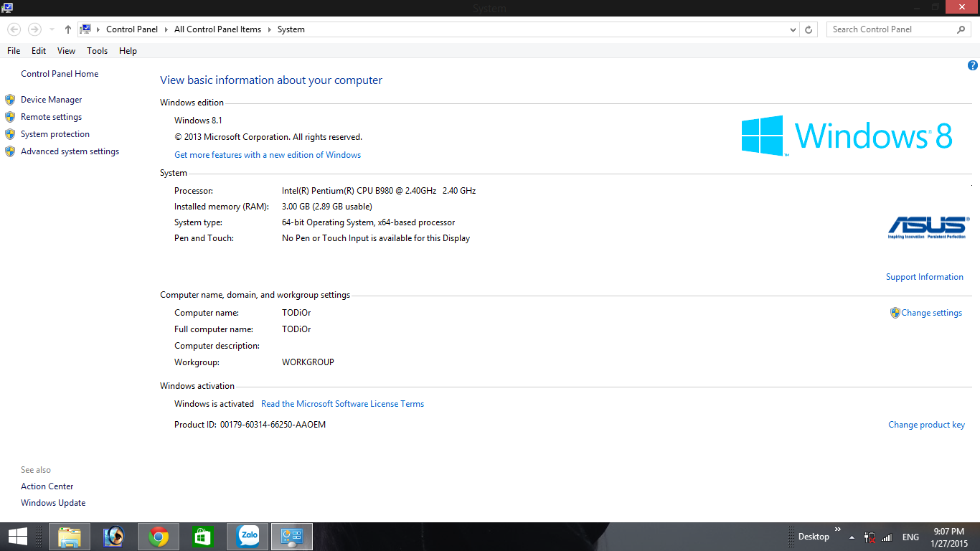Image resolution: width=980 pixels, height=551 pixels.
Task: Open recent locations dropdown arrow
Action: coord(52,29)
